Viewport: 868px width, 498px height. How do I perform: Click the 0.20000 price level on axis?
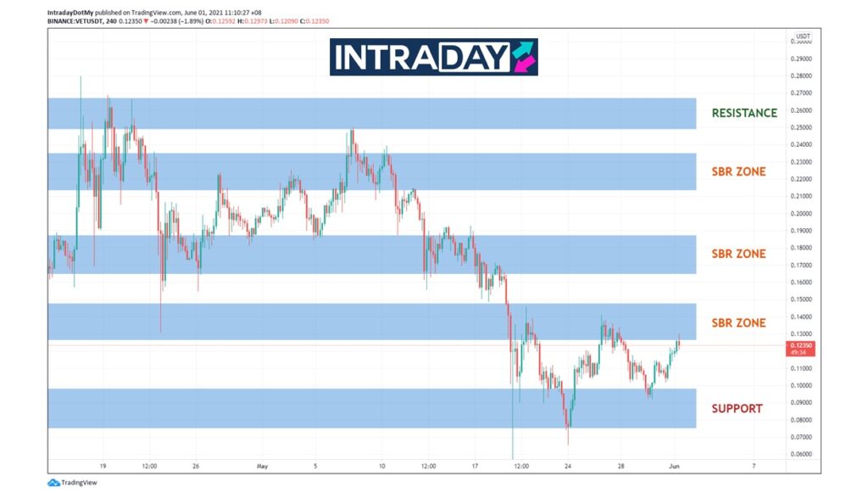(801, 214)
